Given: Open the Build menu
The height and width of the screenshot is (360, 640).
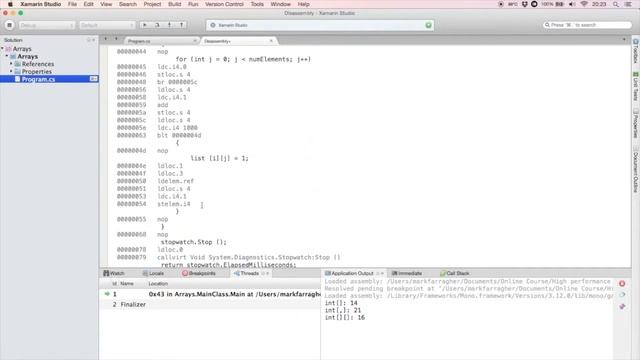Looking at the screenshot, I should 174,4.
